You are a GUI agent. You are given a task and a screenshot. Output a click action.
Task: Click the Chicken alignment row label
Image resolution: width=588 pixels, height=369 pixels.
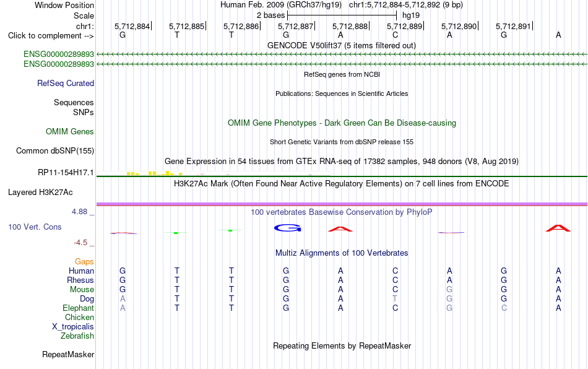coord(79,317)
